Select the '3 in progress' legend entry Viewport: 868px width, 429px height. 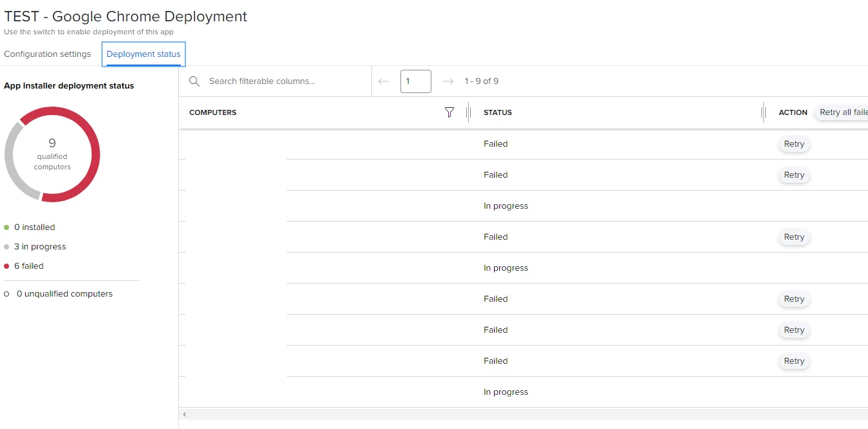pos(35,247)
